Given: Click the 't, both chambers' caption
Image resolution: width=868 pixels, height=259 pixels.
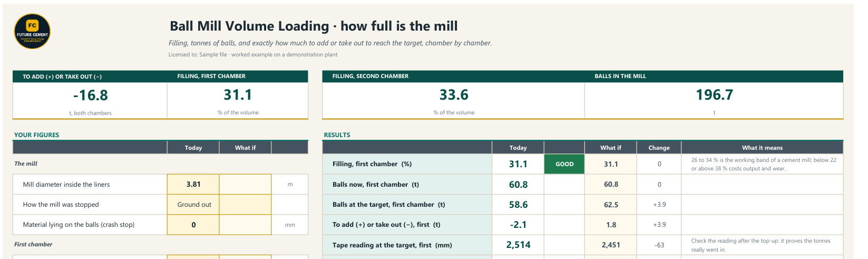Looking at the screenshot, I should click(90, 113).
